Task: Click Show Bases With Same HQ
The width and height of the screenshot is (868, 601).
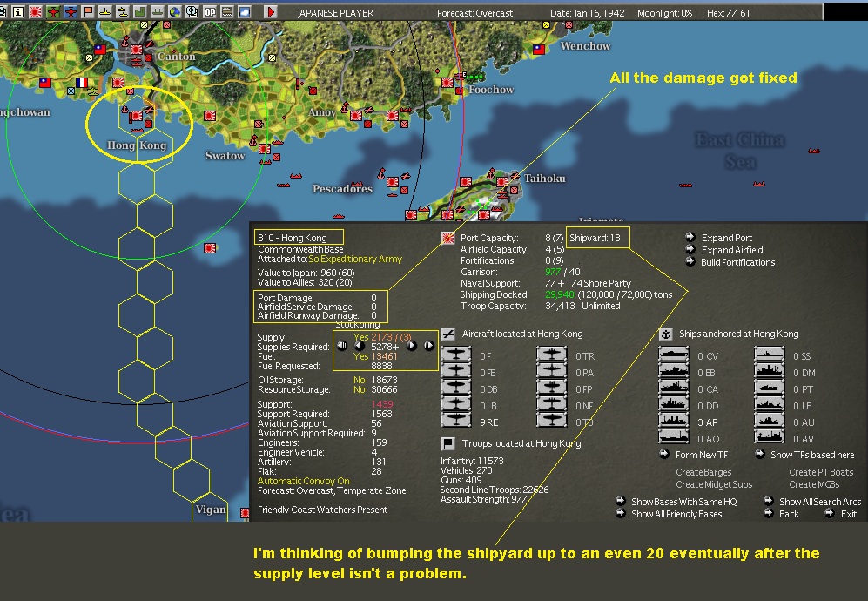Action: point(677,502)
